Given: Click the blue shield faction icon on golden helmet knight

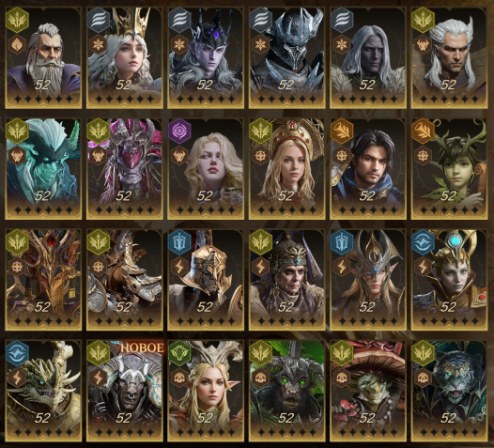Looking at the screenshot, I should [x=179, y=242].
